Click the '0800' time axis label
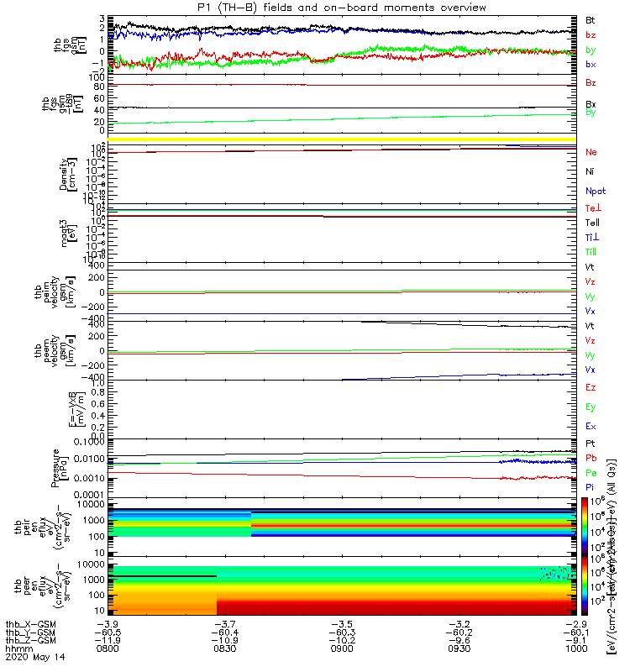The height and width of the screenshot is (672, 630). click(x=108, y=648)
